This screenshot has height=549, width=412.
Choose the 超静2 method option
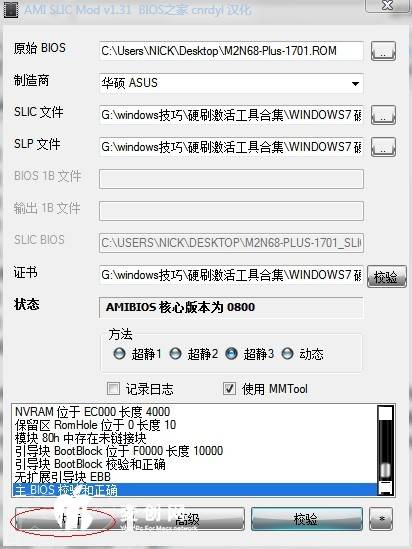coord(175,354)
